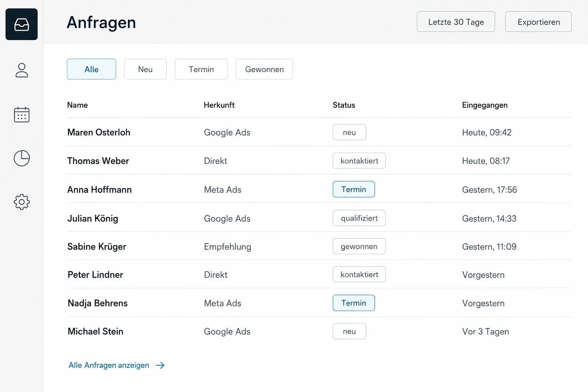Click Anna Hoffmann's Termin status badge

click(x=354, y=189)
